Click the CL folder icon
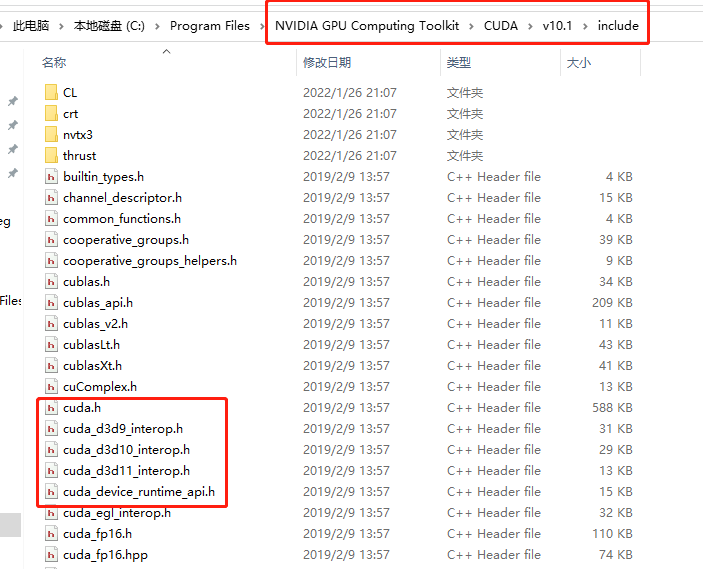Screen dimensions: 703x569 (x=51, y=92)
